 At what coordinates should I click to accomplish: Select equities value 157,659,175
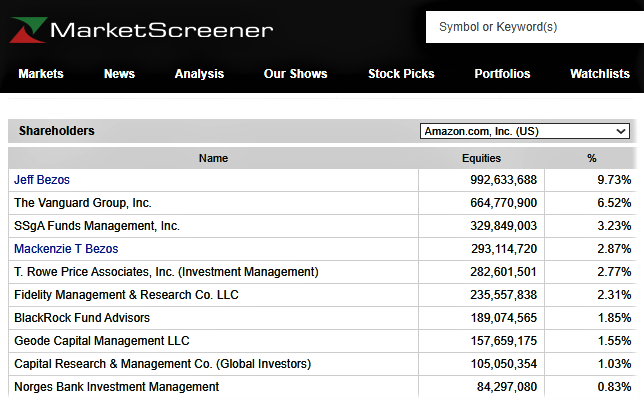504,341
